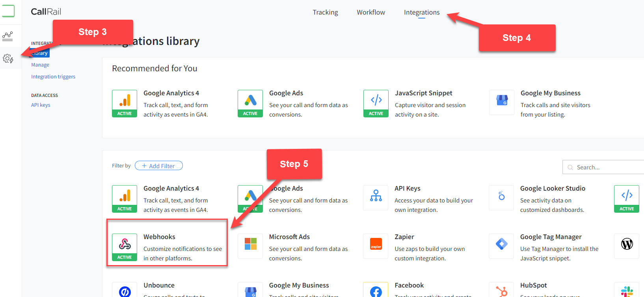Open the Manage sidebar link

point(40,65)
